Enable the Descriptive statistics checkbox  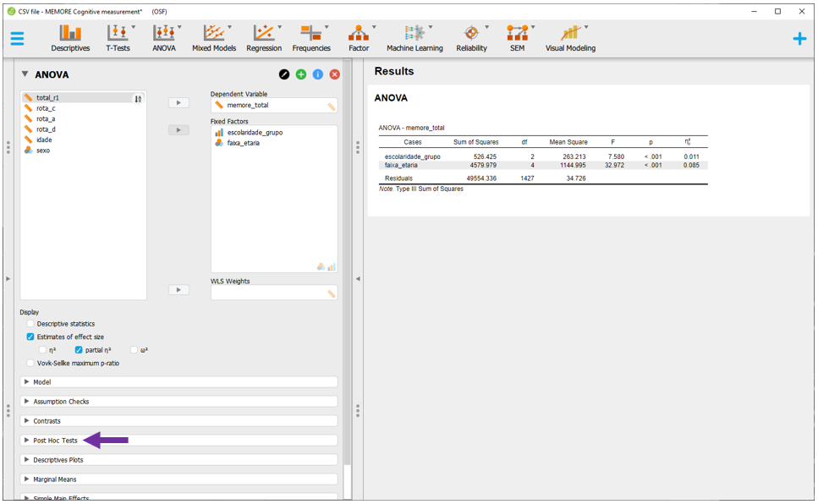tap(30, 324)
